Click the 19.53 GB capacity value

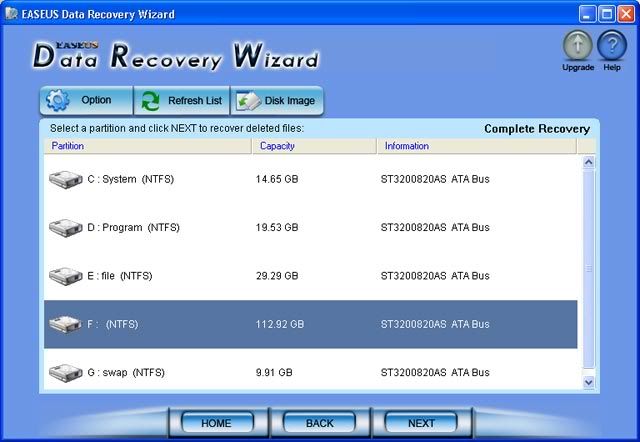click(x=277, y=227)
